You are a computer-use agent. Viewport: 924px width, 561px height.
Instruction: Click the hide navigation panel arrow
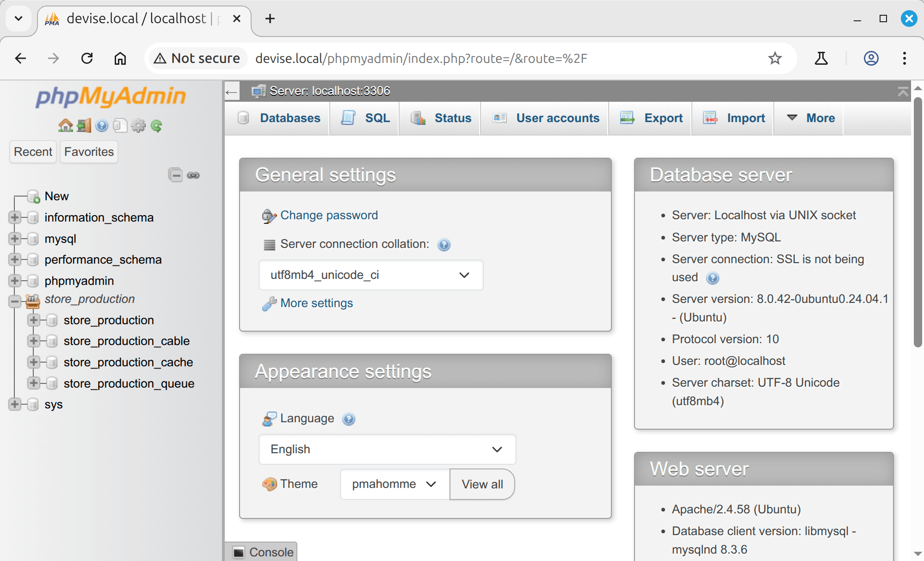[232, 92]
